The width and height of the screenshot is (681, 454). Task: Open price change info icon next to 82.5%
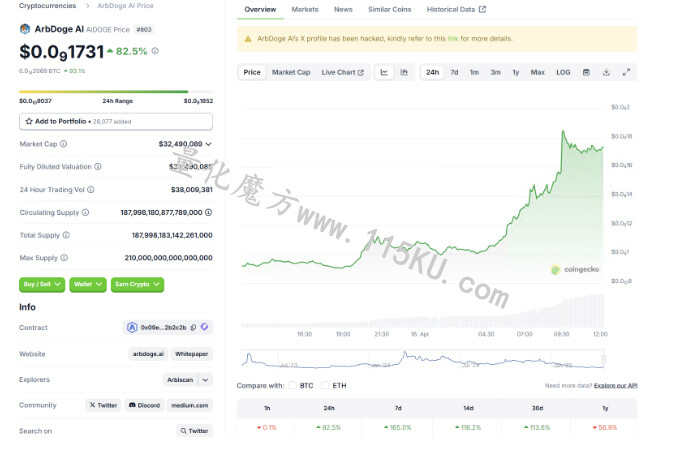[x=155, y=51]
